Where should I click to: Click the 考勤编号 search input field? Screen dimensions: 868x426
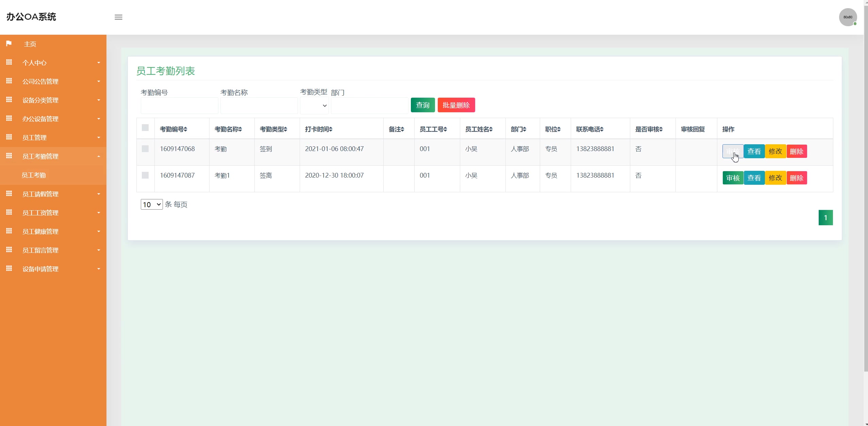179,106
